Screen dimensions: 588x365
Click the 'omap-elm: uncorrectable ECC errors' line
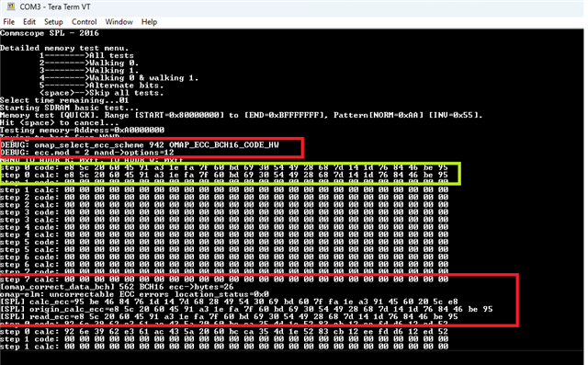(x=135, y=294)
